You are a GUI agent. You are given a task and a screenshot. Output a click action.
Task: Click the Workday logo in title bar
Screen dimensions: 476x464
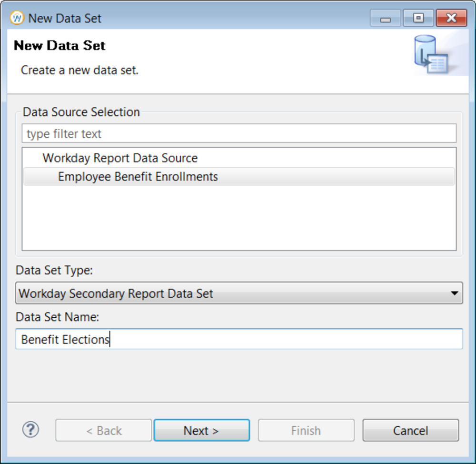17,18
